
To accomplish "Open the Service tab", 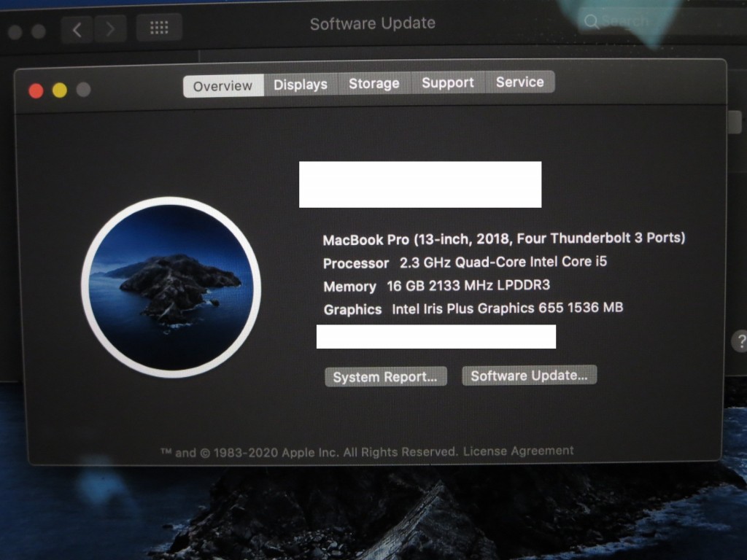I will (x=519, y=82).
